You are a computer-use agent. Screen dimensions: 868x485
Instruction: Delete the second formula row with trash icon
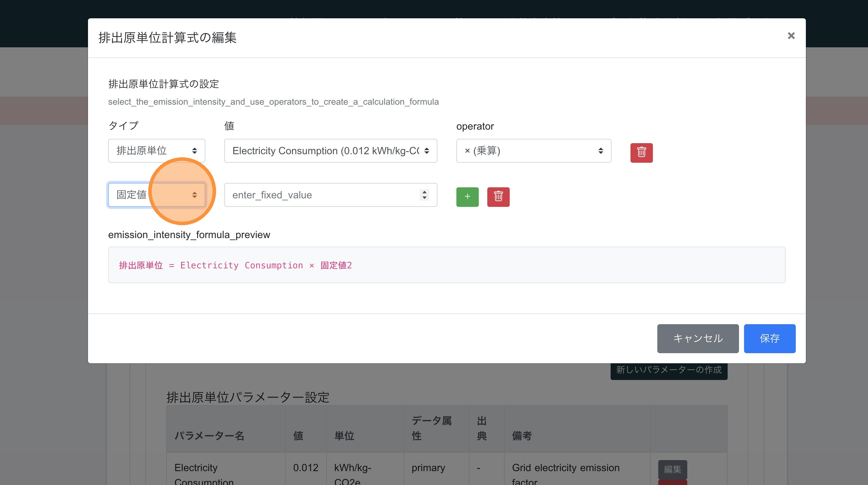498,197
